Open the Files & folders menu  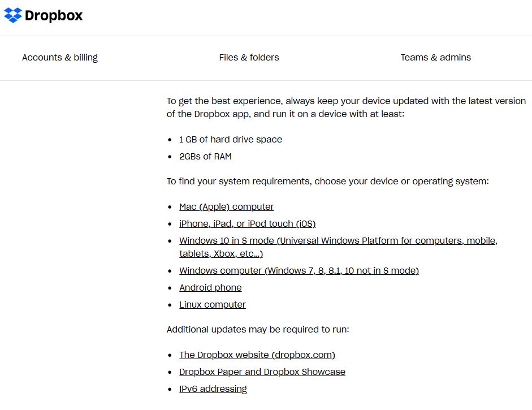click(x=249, y=57)
